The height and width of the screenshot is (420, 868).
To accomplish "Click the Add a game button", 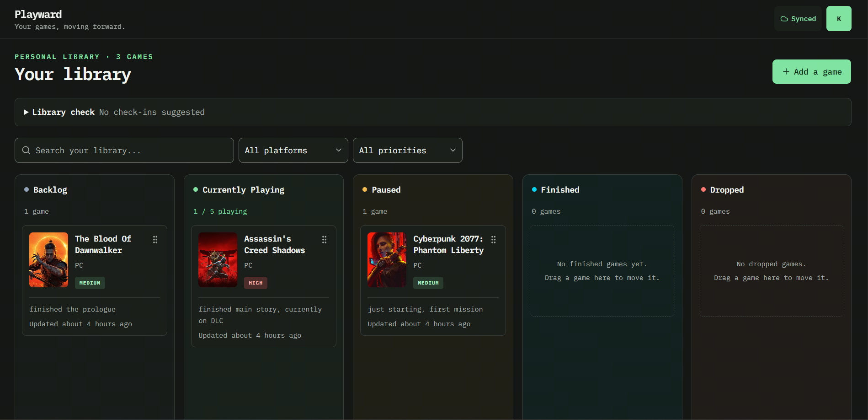I will tap(812, 72).
